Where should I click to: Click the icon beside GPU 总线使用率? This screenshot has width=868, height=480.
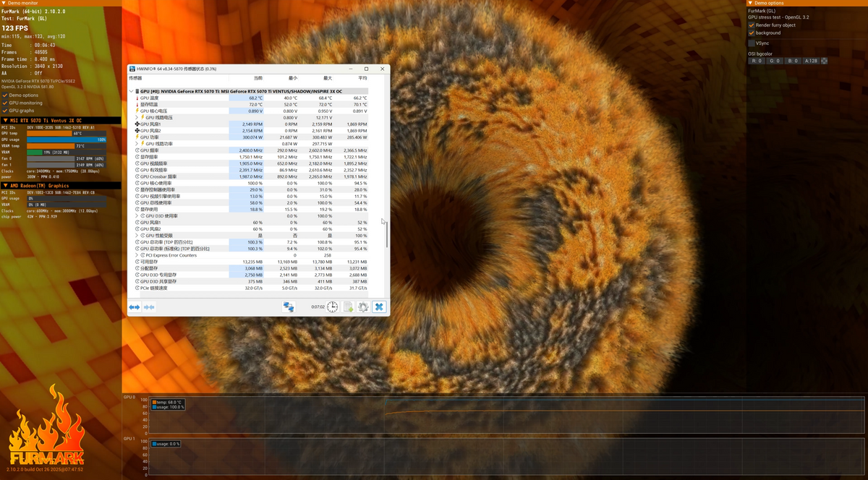(x=137, y=203)
